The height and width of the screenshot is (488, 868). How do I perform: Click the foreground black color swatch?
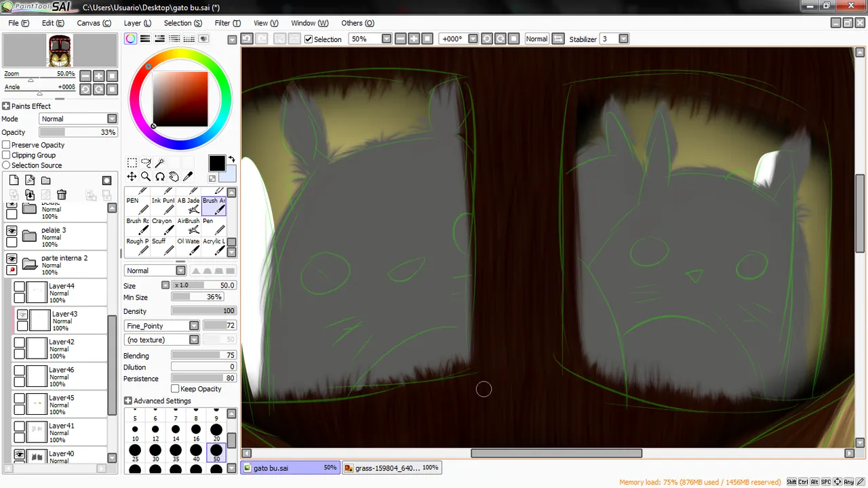(x=216, y=163)
